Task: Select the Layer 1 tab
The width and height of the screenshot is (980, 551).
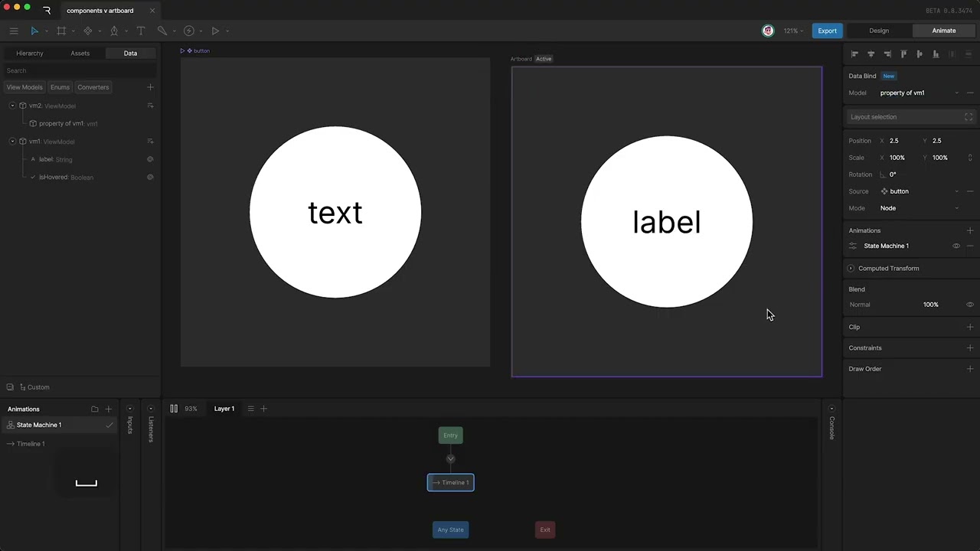Action: tap(224, 409)
